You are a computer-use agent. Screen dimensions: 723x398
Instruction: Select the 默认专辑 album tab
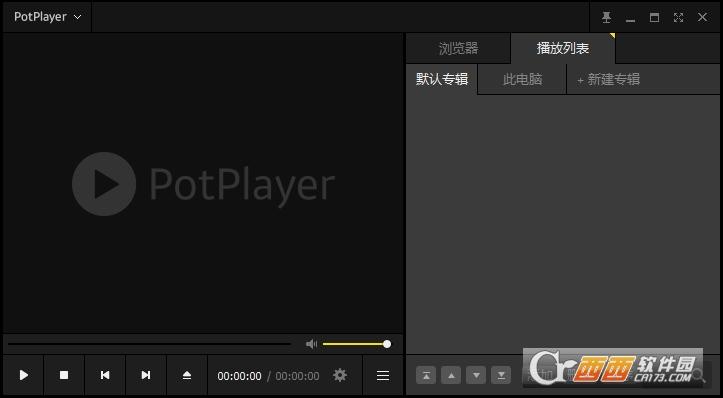[x=442, y=79]
